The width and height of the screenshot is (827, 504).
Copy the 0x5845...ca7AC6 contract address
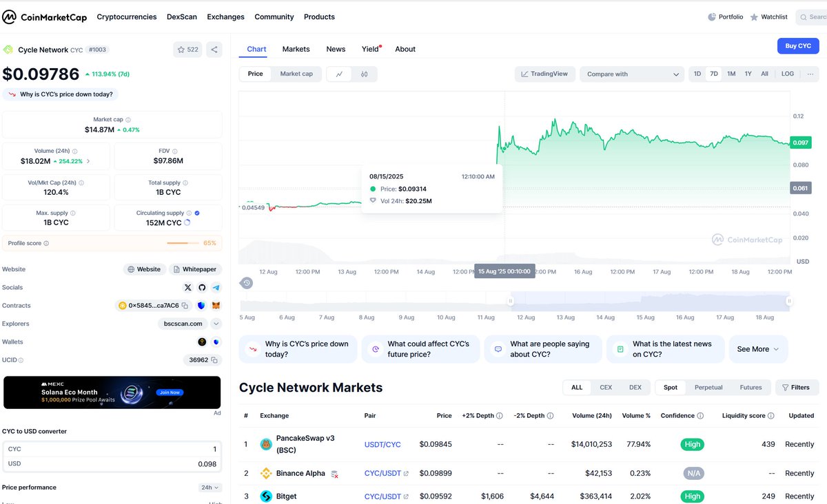tap(185, 306)
